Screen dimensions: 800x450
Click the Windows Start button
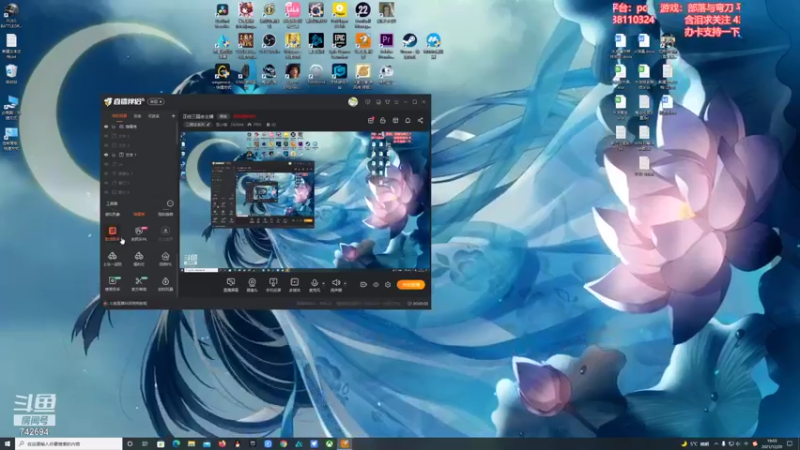point(7,444)
